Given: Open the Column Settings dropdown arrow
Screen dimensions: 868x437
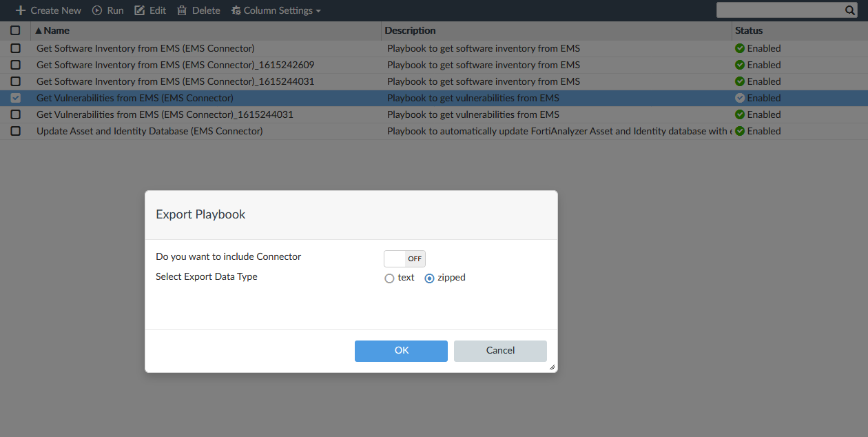Looking at the screenshot, I should coord(318,11).
